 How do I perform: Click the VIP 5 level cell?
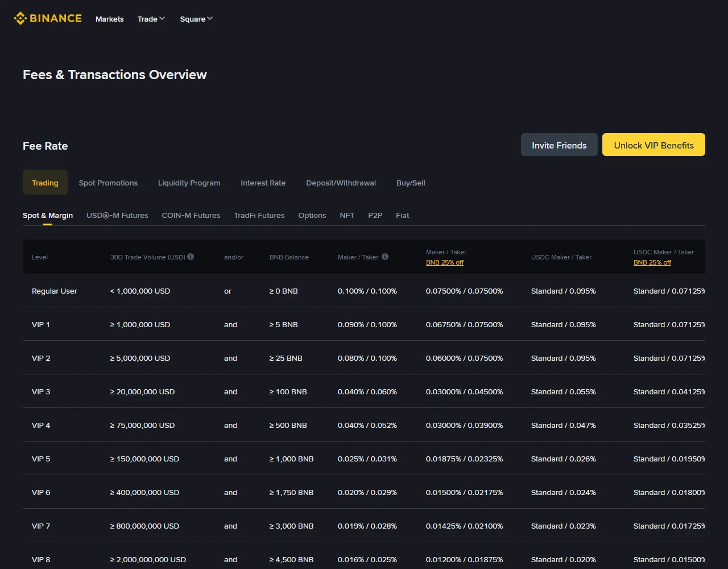click(x=41, y=459)
